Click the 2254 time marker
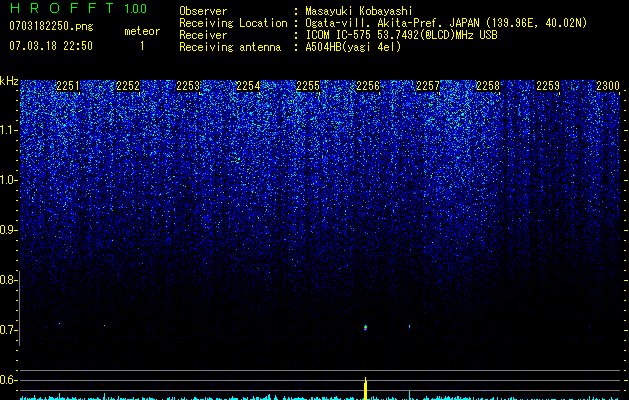Screen dimensions: 629x400 click(x=248, y=86)
